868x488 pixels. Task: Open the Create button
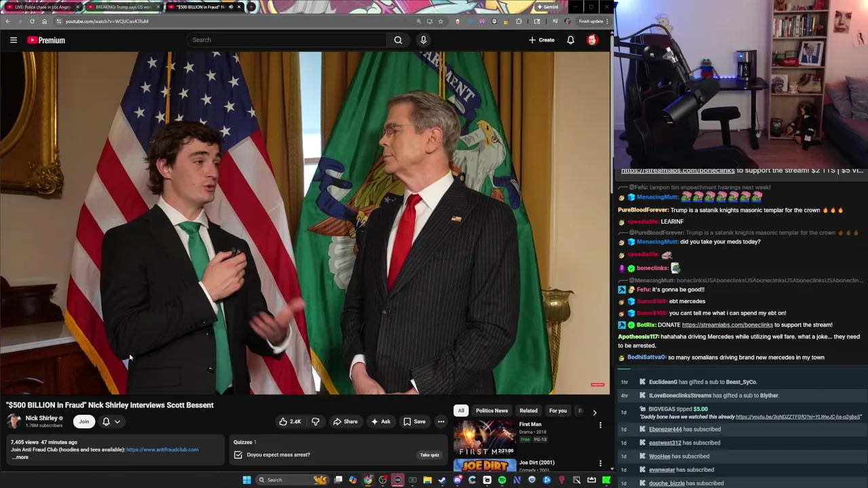[542, 40]
